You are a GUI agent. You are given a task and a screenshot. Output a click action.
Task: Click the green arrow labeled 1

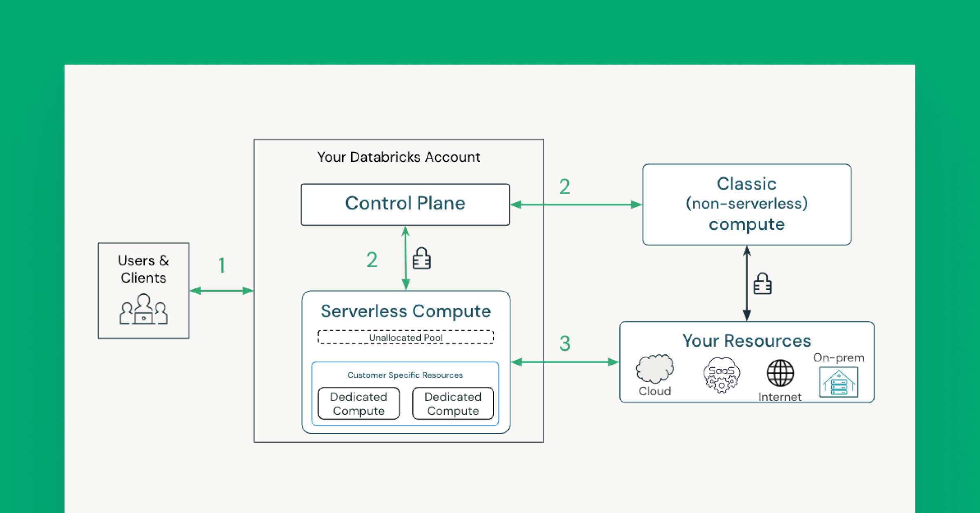[221, 290]
